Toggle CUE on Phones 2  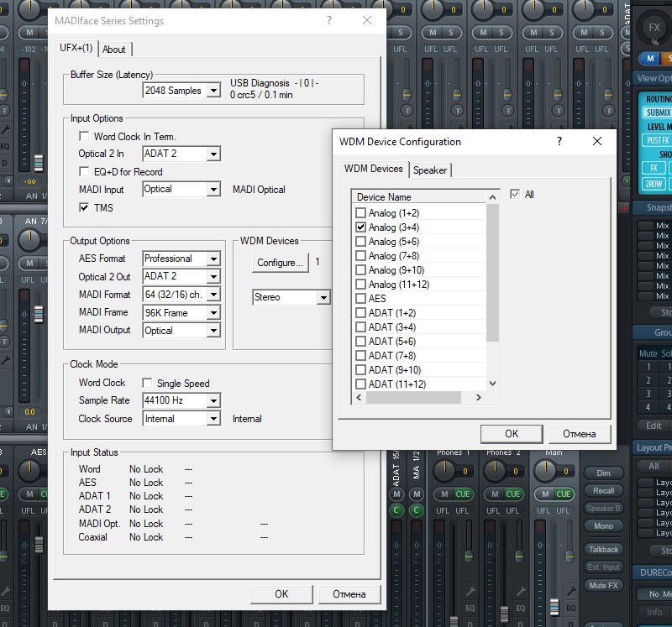[x=513, y=494]
